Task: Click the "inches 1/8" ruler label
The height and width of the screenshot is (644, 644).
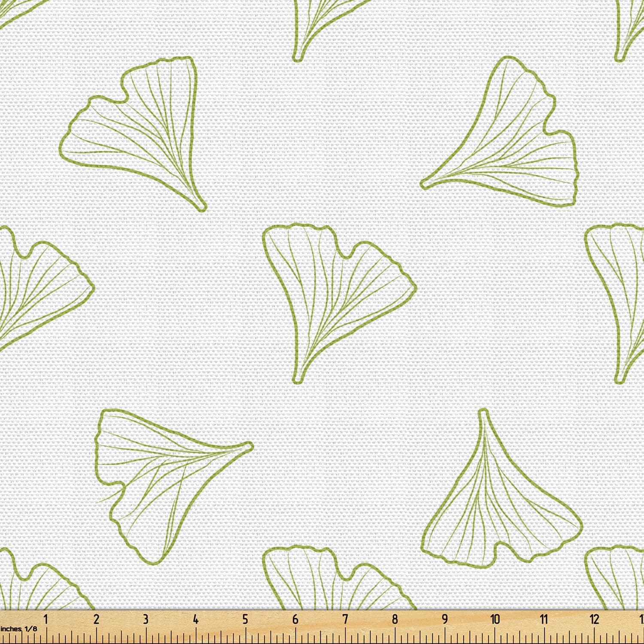Action: coord(18,629)
